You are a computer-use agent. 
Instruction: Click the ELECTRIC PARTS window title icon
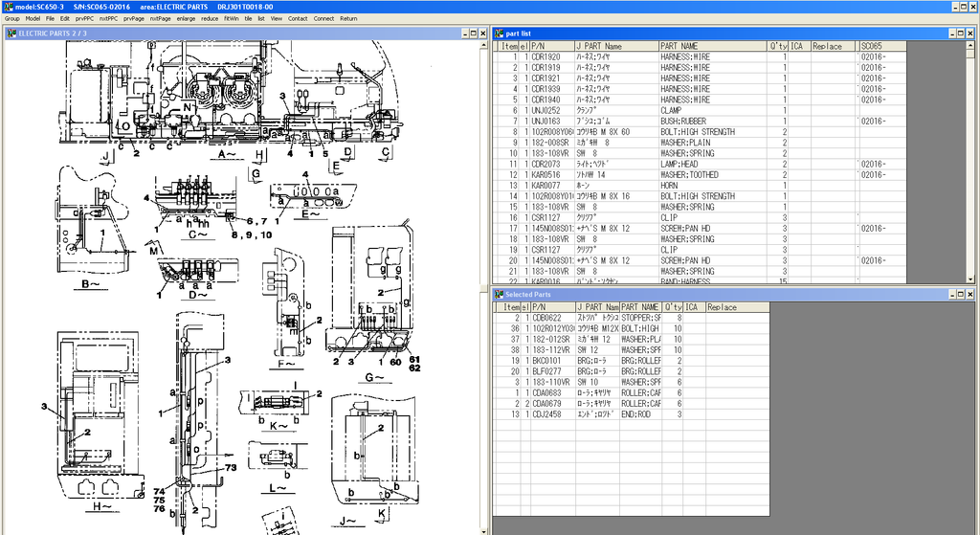(x=11, y=33)
